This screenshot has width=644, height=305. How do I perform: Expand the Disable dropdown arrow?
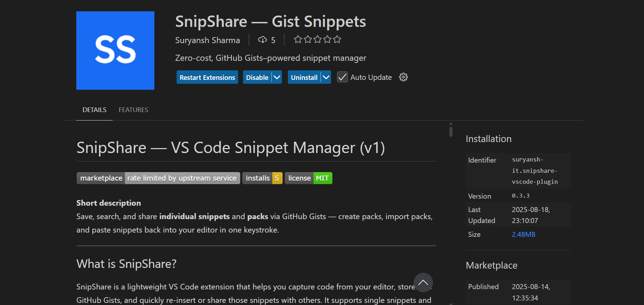277,77
